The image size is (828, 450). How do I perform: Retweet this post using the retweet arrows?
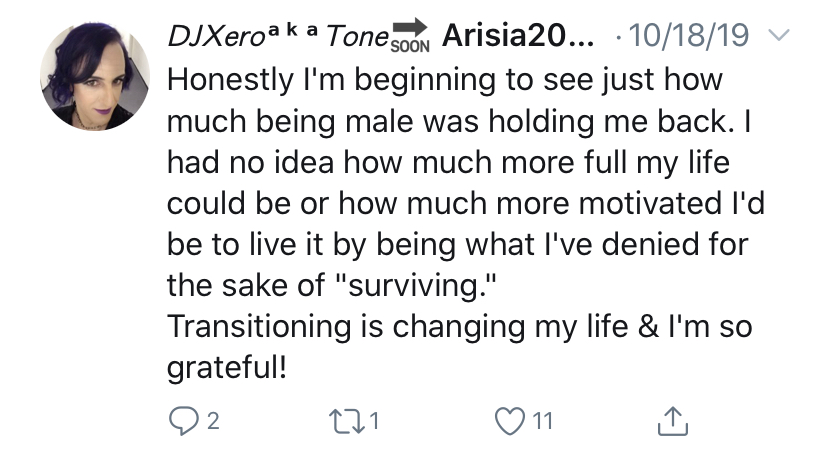pos(346,421)
